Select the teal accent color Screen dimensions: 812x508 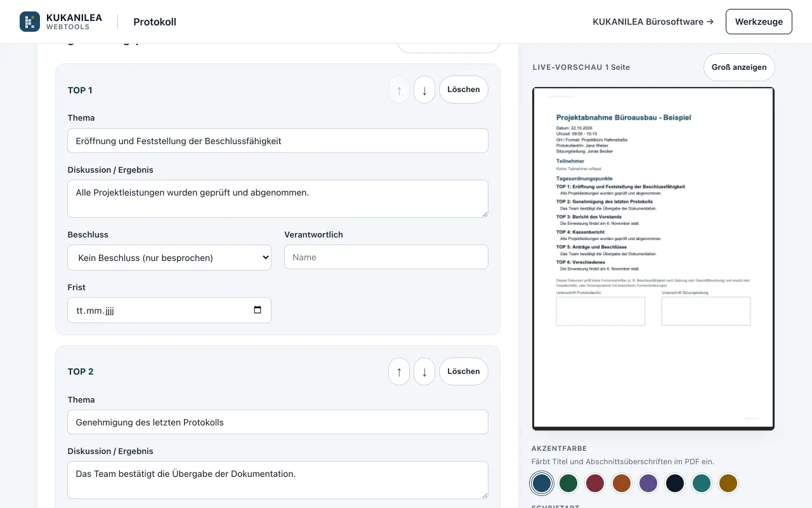coord(702,484)
